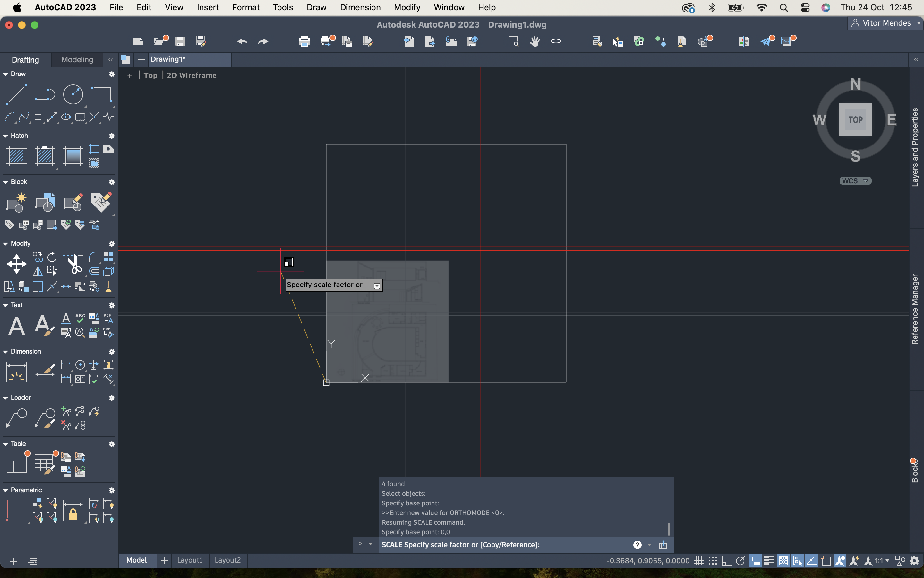Select the Array tool in Modify
The image size is (924, 578).
click(108, 257)
